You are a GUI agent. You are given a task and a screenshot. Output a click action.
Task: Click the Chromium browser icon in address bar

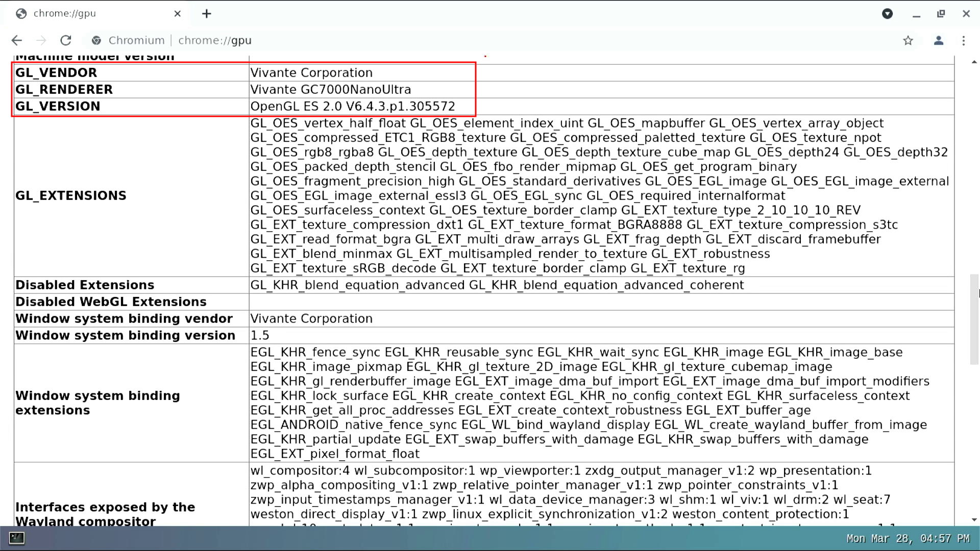(x=96, y=40)
